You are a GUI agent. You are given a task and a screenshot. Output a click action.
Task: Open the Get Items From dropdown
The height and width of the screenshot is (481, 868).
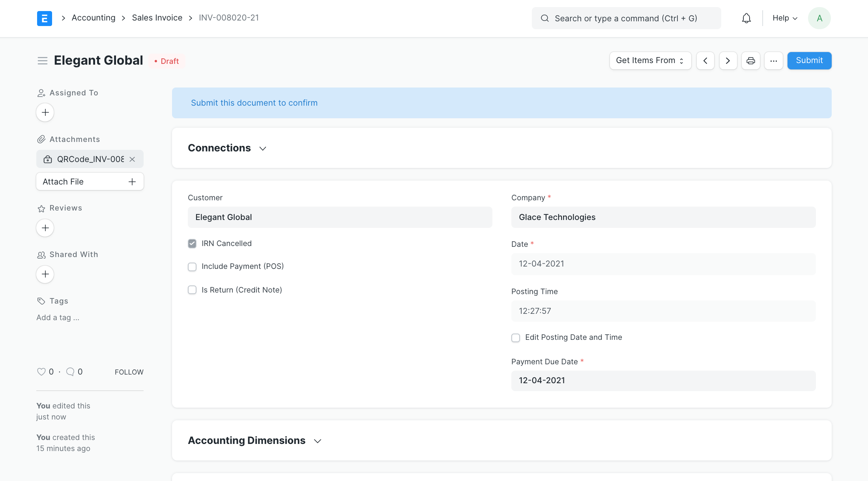tap(650, 61)
